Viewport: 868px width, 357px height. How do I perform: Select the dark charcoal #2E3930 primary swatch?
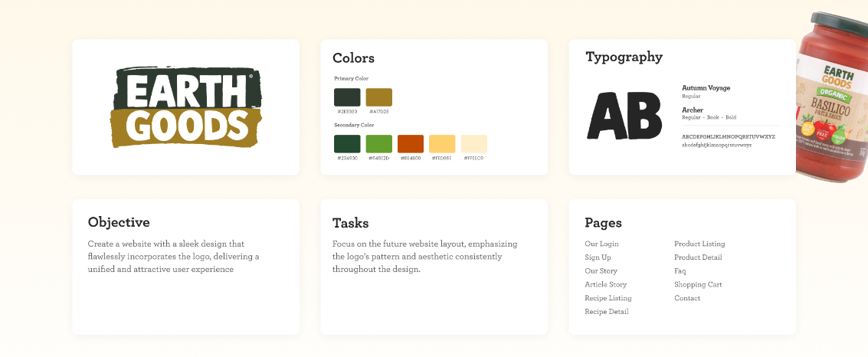(347, 97)
